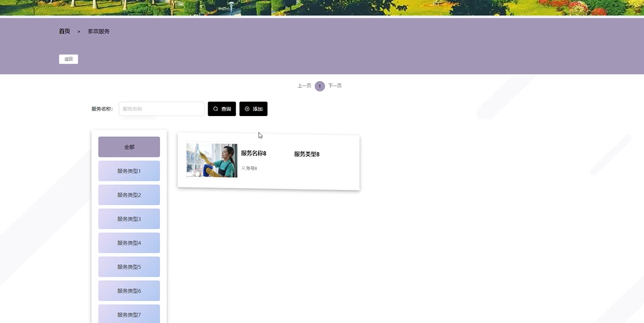The width and height of the screenshot is (644, 323).
Task: Go to next page 下一页
Action: [x=335, y=85]
